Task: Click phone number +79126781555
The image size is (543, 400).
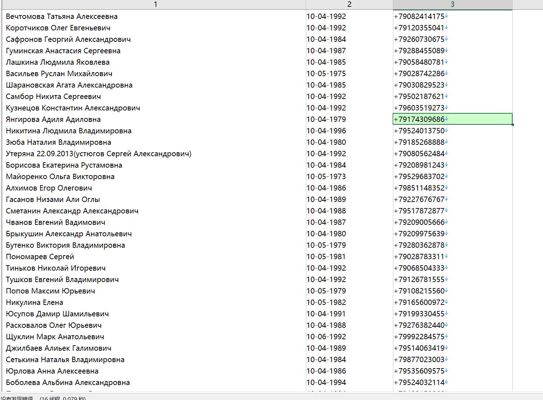Action: pos(419,279)
